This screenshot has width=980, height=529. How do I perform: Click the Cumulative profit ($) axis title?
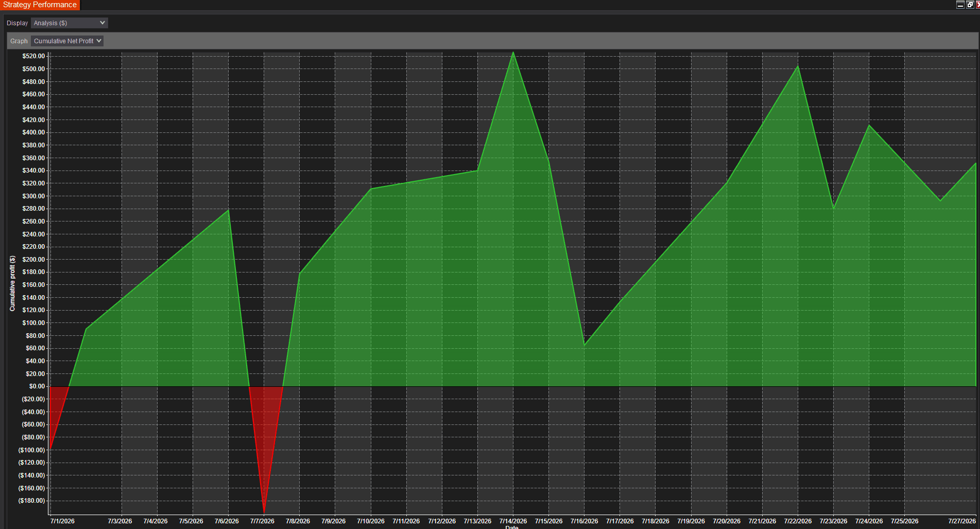coord(12,283)
